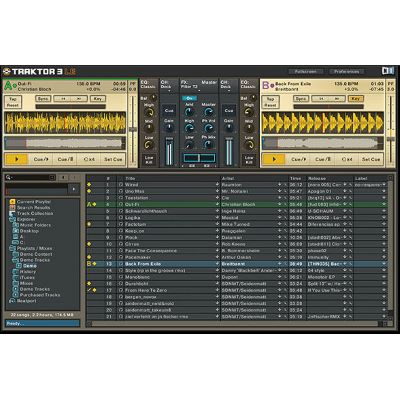Activate the x4 loop on Deck B
Image resolution: width=400 pixels, height=400 pixels.
tap(347, 159)
